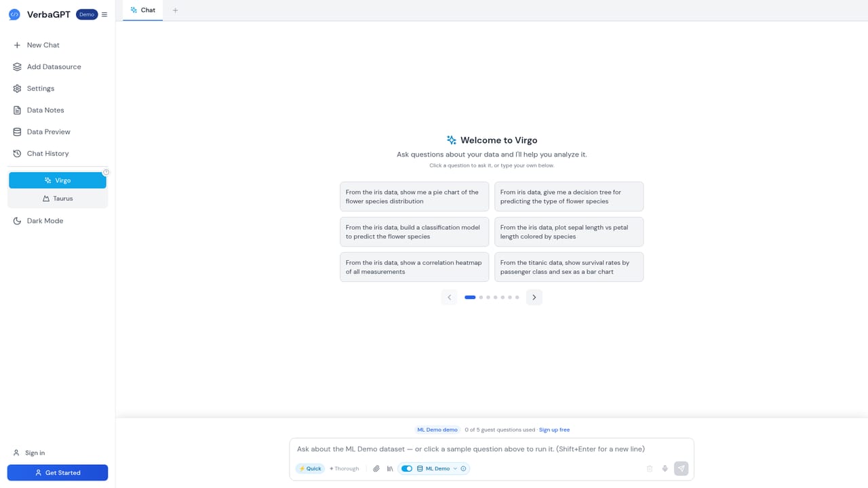Run the titanic survival rates sample question

tap(569, 267)
